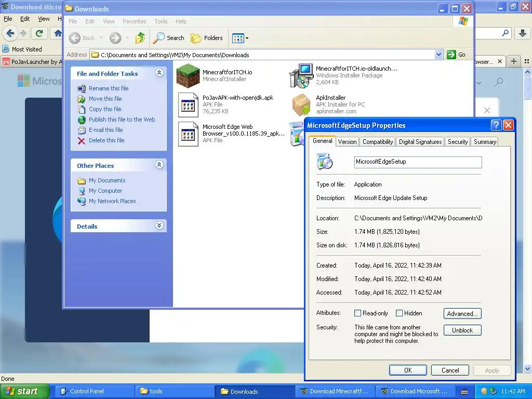Open the Favorites menu in Downloads window
This screenshot has height=399, width=532.
coord(135,21)
